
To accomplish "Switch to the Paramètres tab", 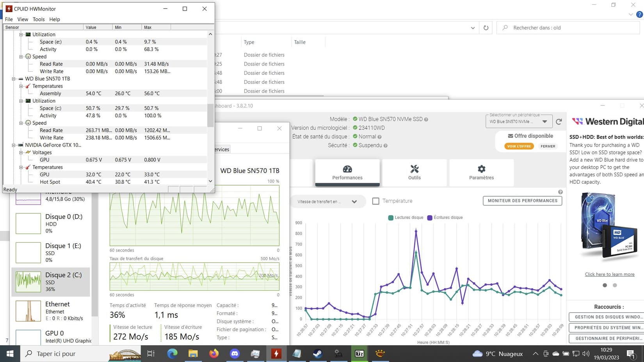I will 482,172.
